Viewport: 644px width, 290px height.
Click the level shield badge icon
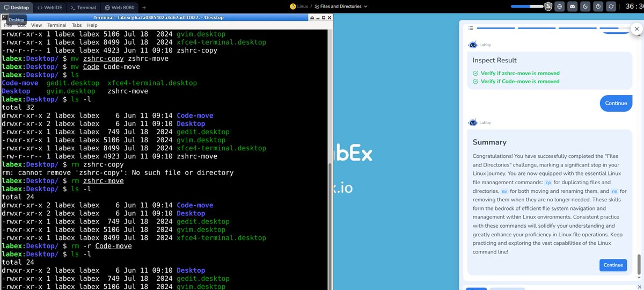pos(548,6)
